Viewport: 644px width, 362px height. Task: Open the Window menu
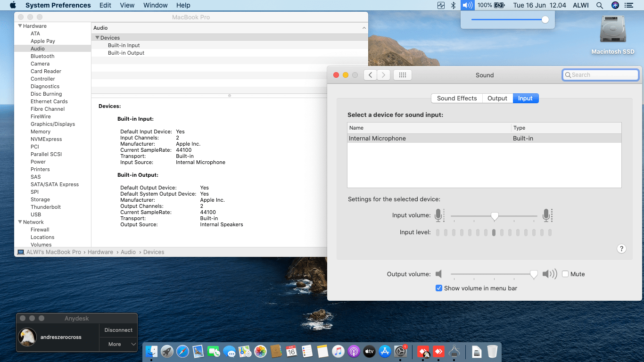click(155, 5)
